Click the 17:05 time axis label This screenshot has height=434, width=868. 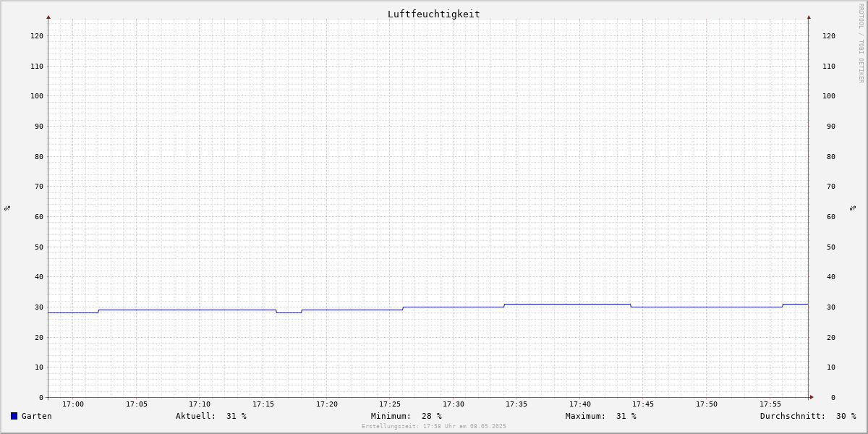point(137,404)
